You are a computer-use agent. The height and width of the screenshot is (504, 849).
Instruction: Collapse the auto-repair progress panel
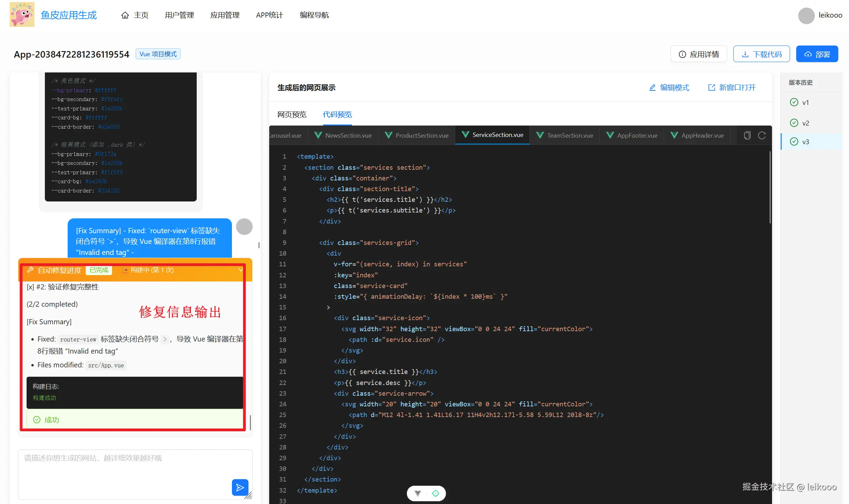241,270
